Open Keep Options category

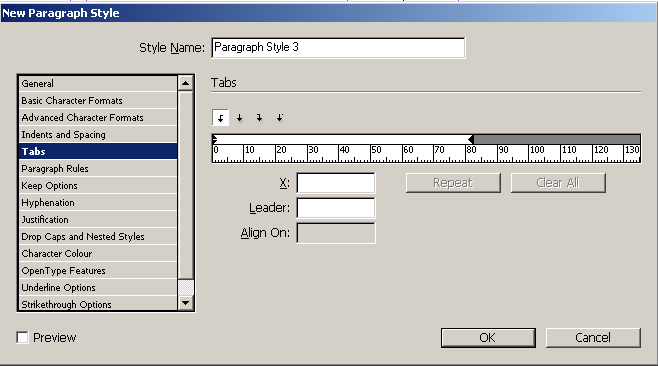point(98,186)
